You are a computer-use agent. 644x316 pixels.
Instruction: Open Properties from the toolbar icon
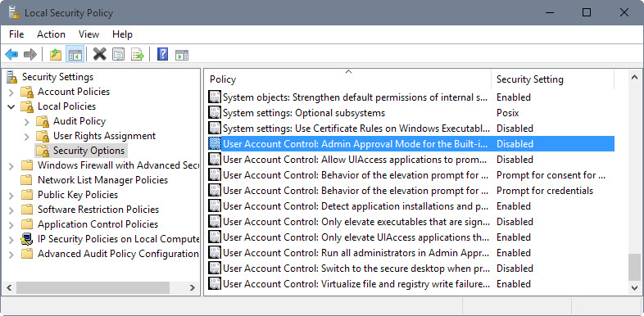coord(118,54)
